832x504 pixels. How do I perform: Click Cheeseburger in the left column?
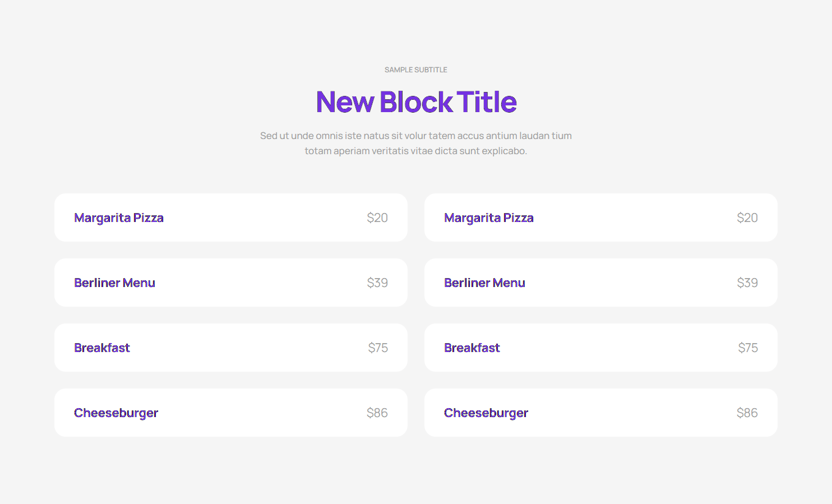tap(116, 413)
